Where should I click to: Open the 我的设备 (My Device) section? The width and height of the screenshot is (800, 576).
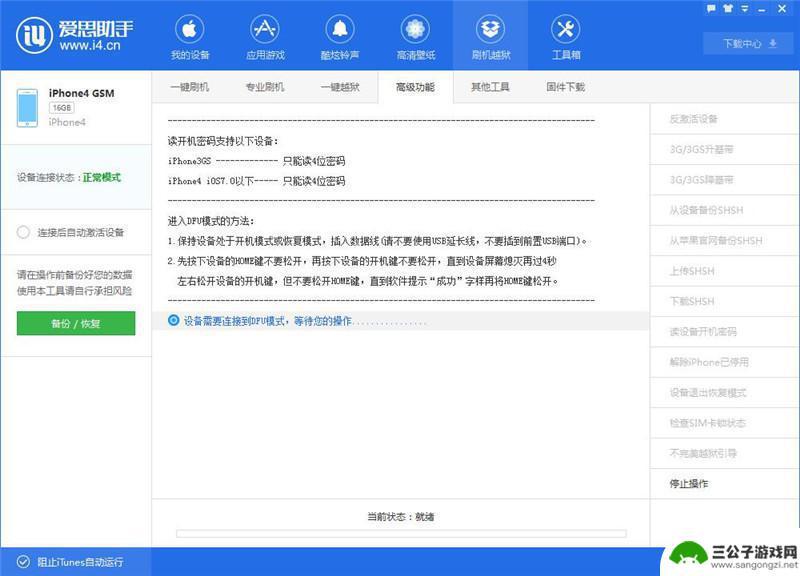[190, 37]
